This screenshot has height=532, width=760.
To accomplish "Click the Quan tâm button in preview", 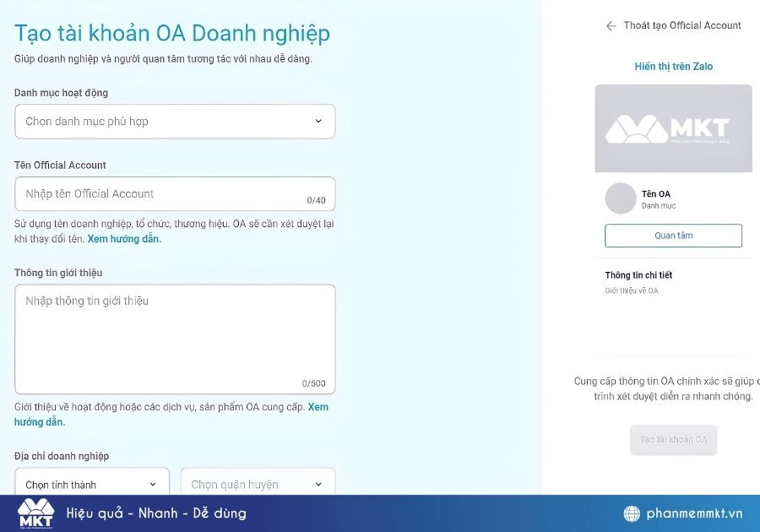I will pos(673,236).
